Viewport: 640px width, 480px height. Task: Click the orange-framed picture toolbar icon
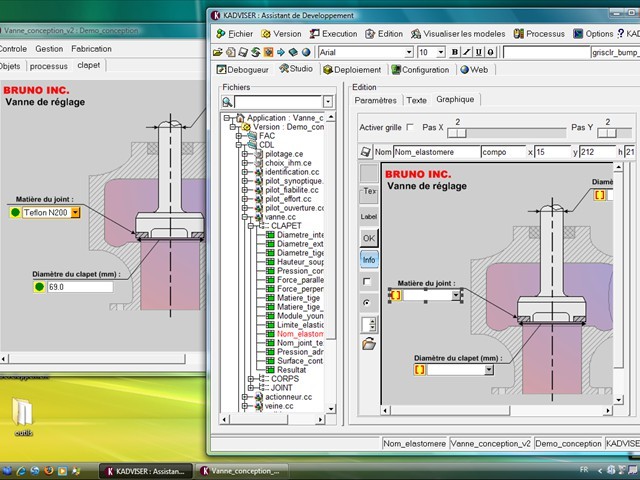tap(268, 52)
